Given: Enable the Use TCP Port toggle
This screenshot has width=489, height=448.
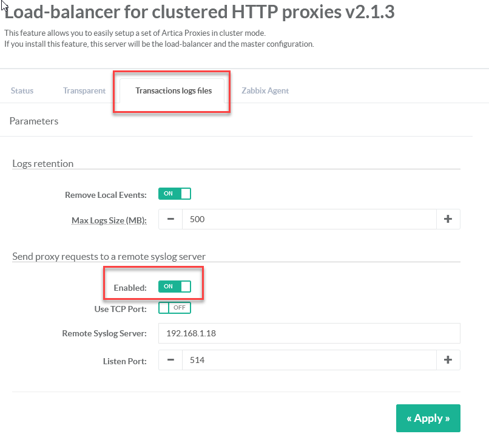Looking at the screenshot, I should click(x=175, y=308).
